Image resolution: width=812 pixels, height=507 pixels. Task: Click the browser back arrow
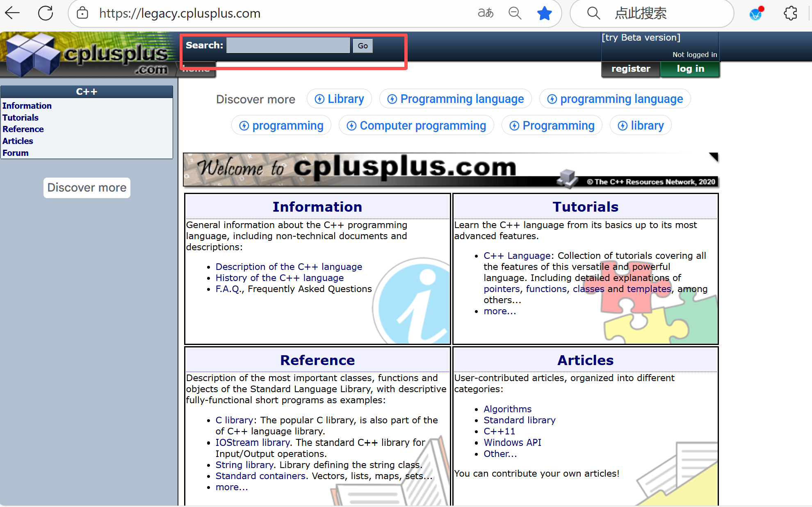tap(12, 13)
